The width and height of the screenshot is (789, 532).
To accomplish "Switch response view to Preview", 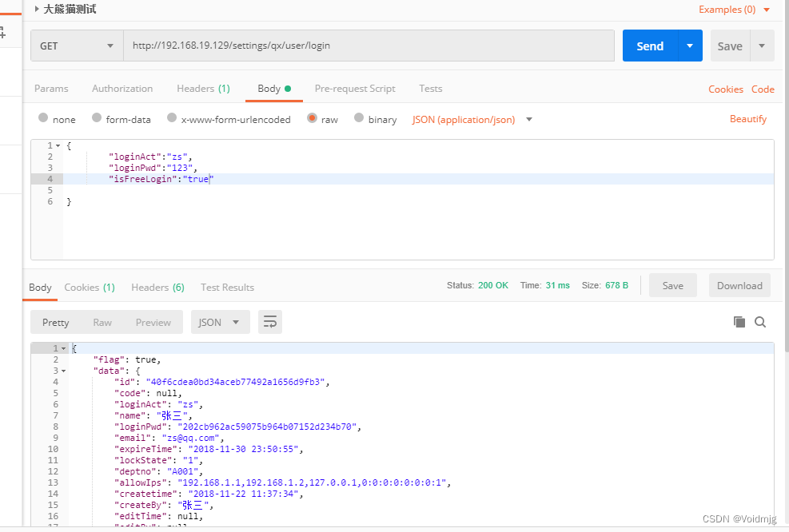I will (153, 323).
